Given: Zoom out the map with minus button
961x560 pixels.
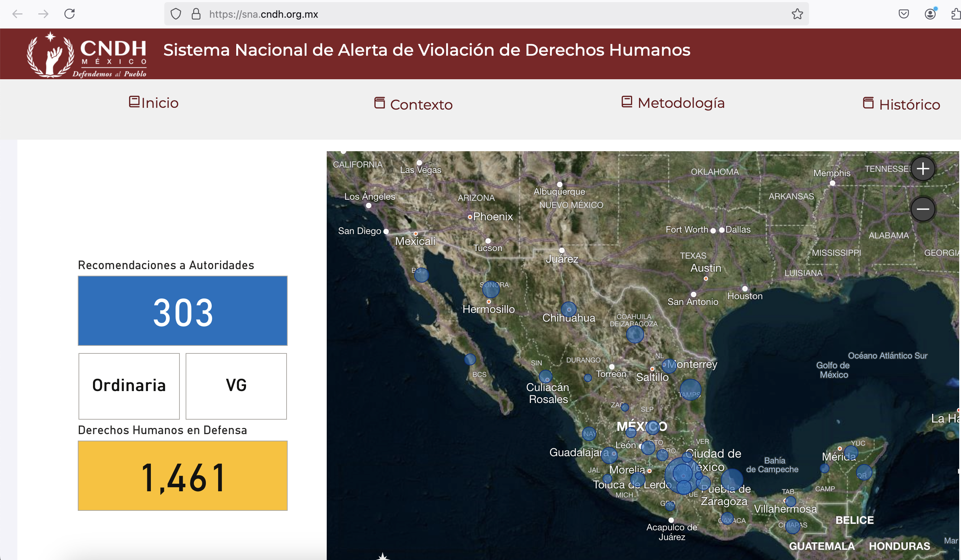Looking at the screenshot, I should 923,209.
